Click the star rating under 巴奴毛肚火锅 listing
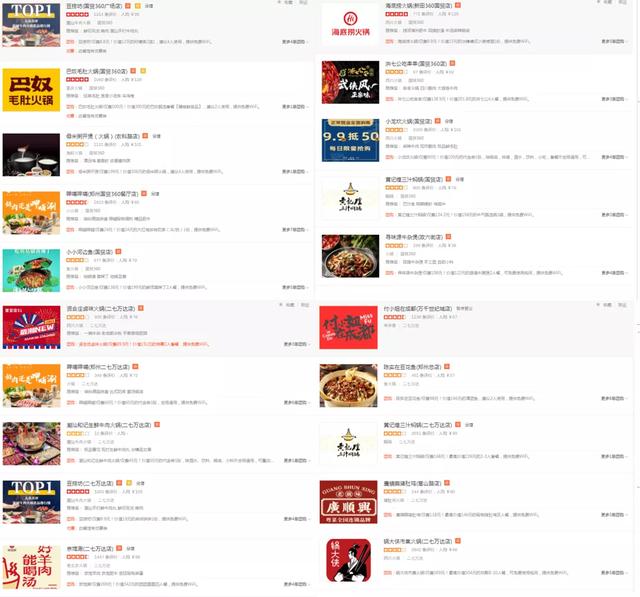 click(78, 79)
